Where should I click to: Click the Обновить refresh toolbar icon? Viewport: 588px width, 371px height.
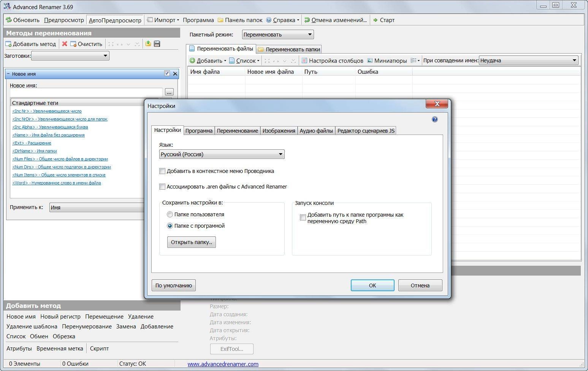coord(9,20)
